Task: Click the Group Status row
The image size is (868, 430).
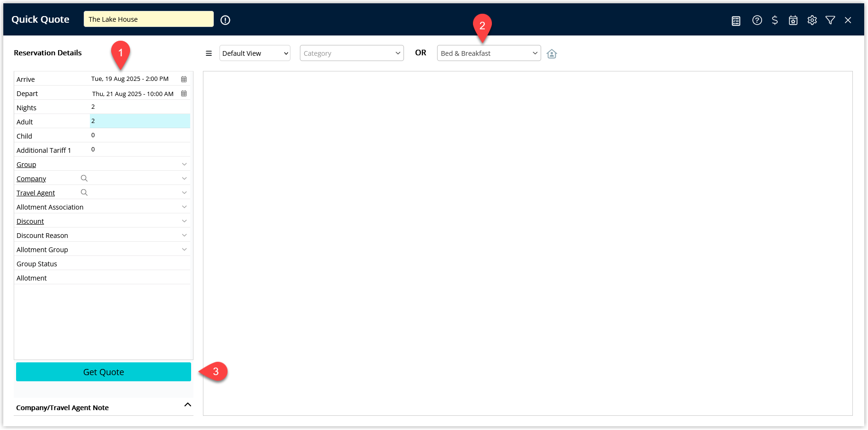Action: [x=102, y=263]
